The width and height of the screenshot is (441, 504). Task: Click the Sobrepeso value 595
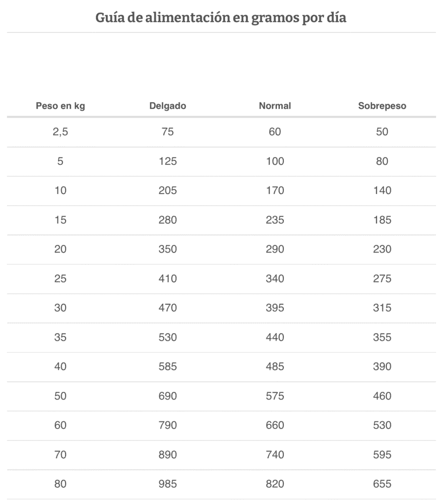pyautogui.click(x=382, y=454)
